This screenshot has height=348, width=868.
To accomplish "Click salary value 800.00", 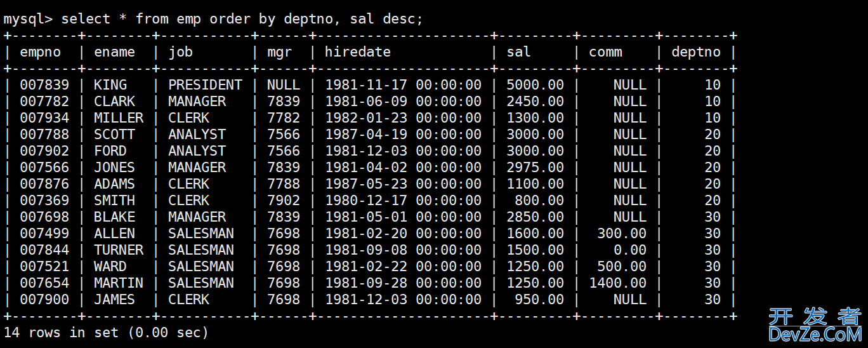I will tap(539, 200).
